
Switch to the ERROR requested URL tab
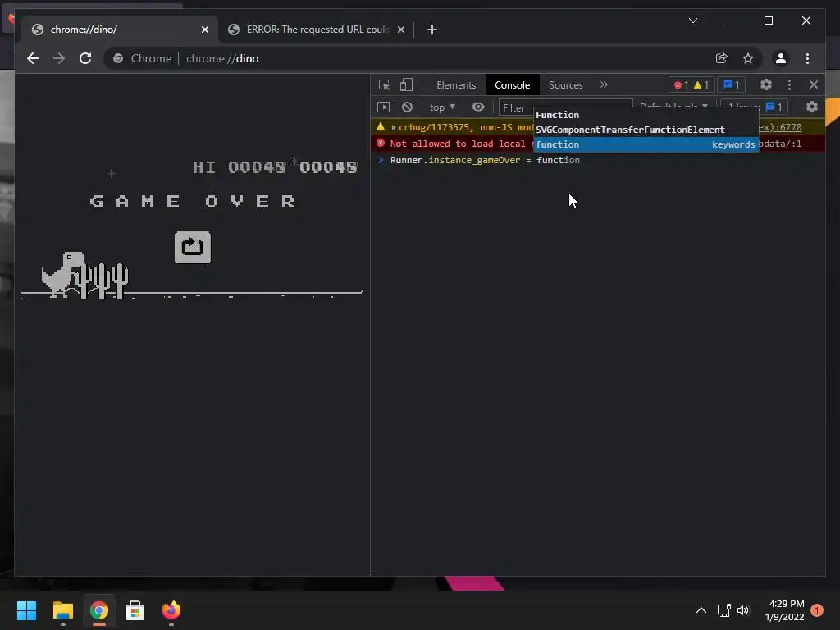316,30
